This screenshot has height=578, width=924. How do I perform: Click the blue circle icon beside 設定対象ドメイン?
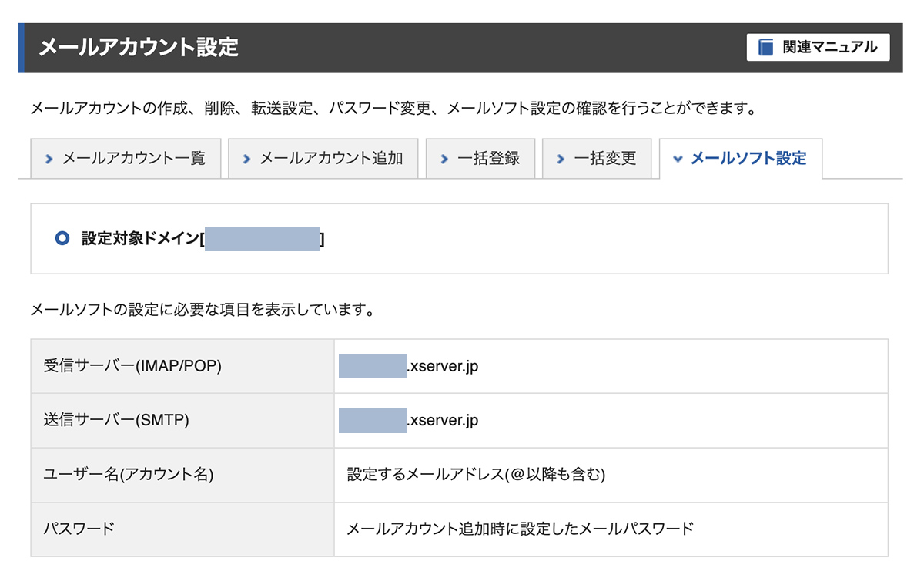[x=63, y=239]
